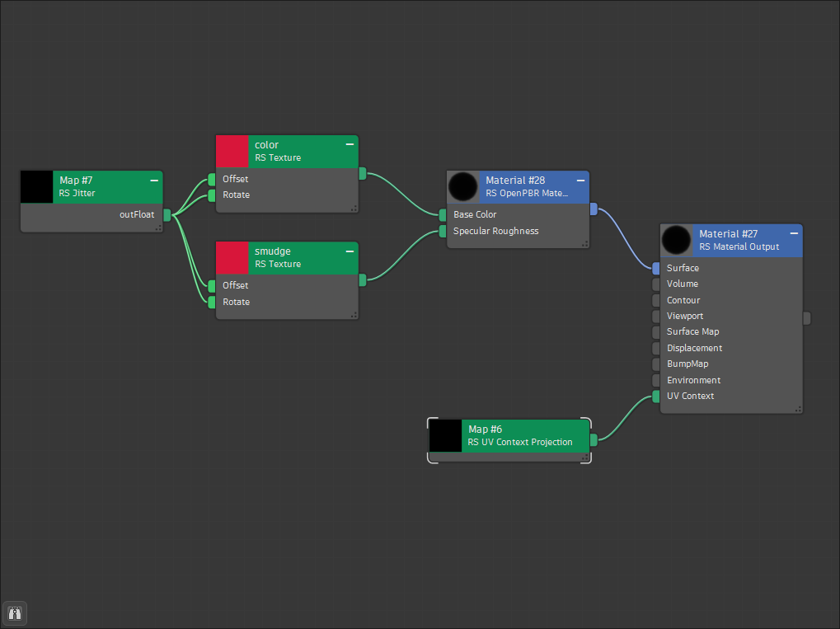The image size is (840, 629).
Task: Click the Surface input socket on Material Output
Action: (x=656, y=269)
